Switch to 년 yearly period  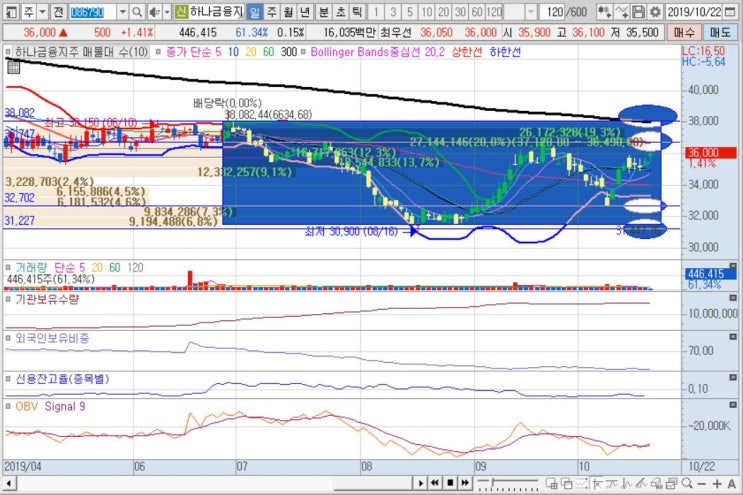tap(305, 11)
